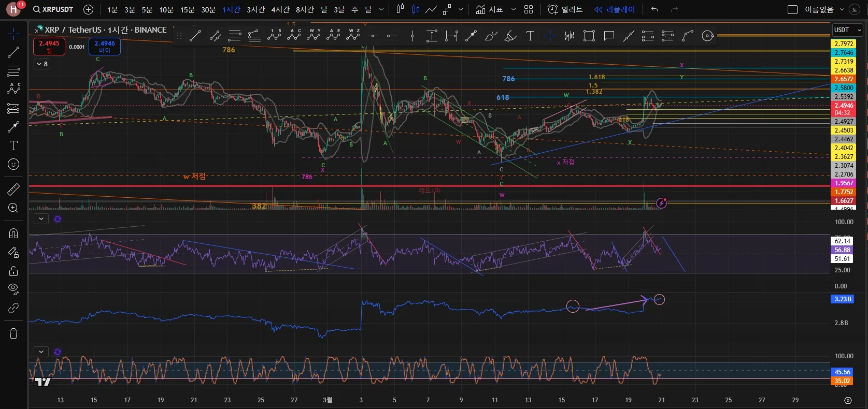Select the rectangle favorite tool
Viewport: 868px width, 409px height.
(589, 36)
